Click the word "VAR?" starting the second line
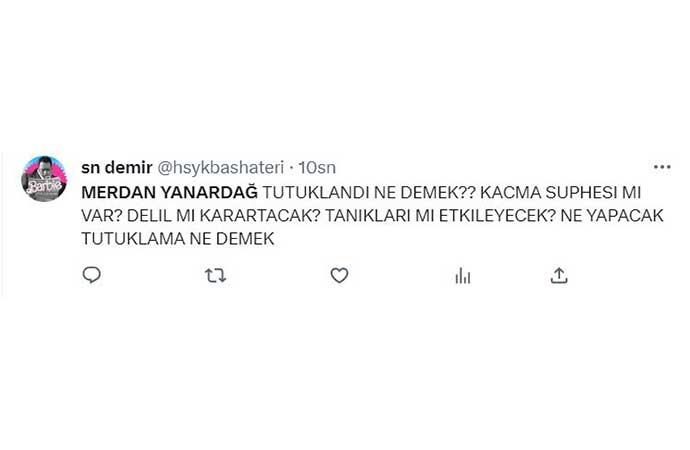The image size is (690, 450). click(x=98, y=215)
